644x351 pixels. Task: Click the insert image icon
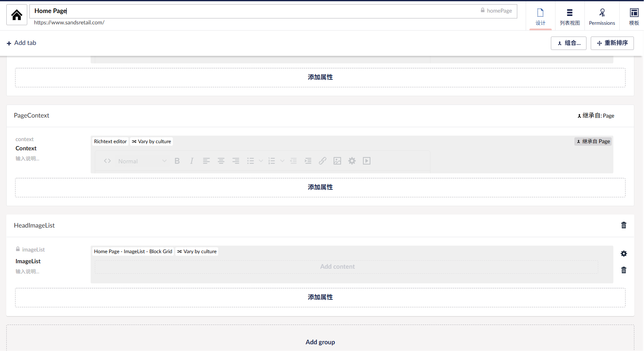pos(337,161)
